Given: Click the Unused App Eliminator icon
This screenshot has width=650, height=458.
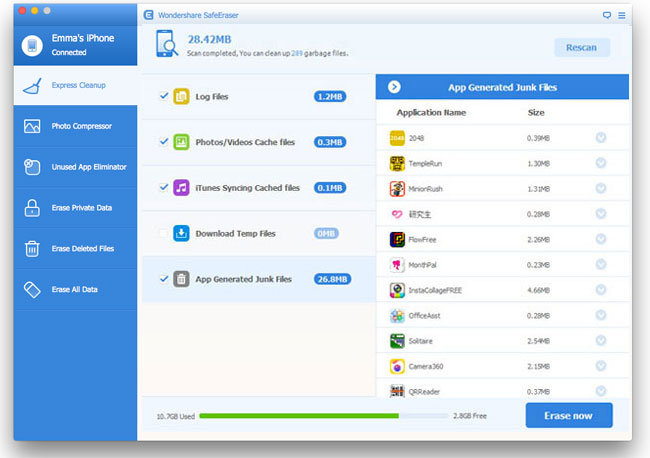Looking at the screenshot, I should pos(32,167).
